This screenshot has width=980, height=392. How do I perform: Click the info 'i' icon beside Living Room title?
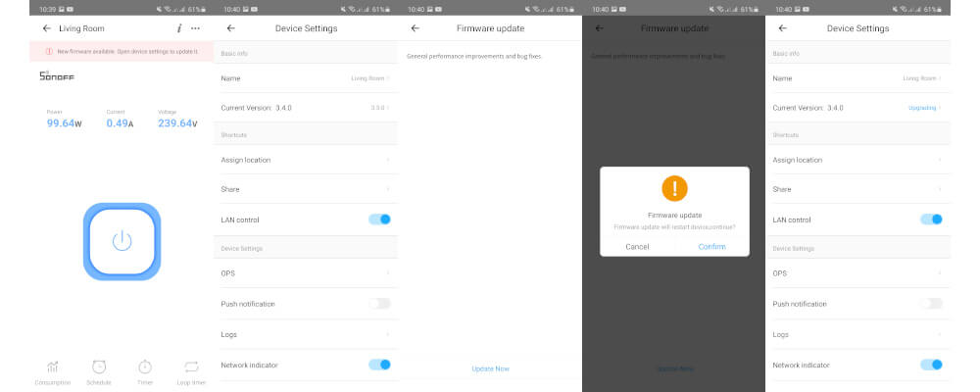point(178,28)
